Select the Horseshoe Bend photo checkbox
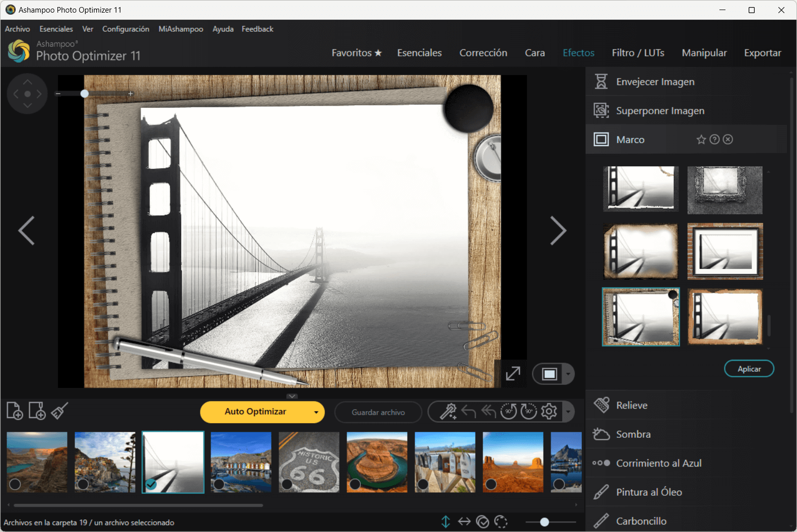 click(355, 484)
